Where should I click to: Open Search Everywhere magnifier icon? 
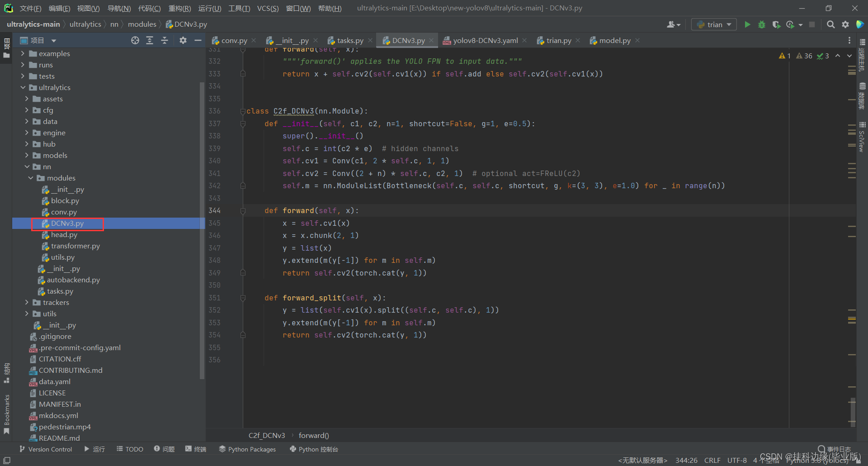click(830, 24)
